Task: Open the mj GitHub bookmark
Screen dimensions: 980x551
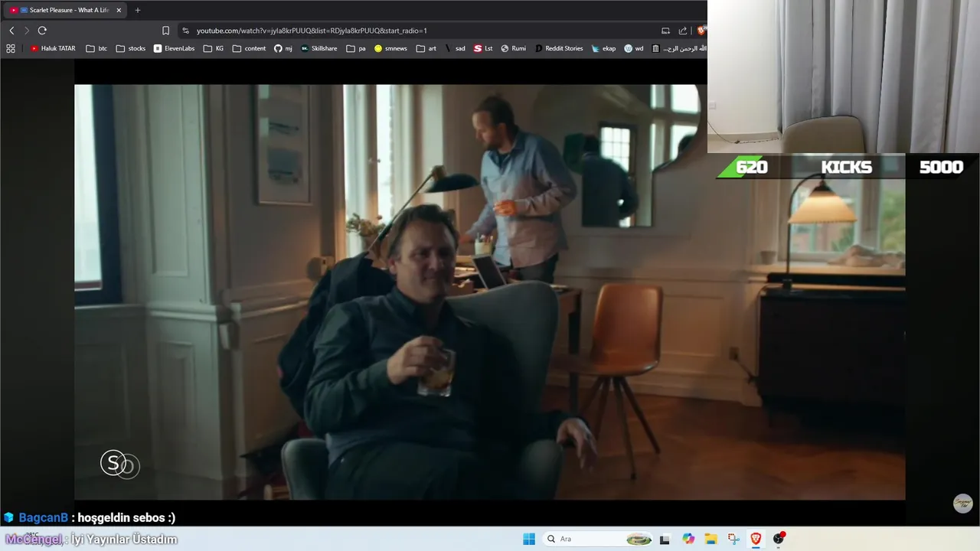Action: 283,48
